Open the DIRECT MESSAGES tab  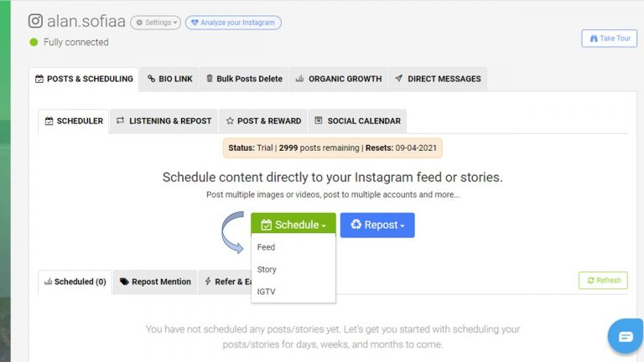point(438,79)
